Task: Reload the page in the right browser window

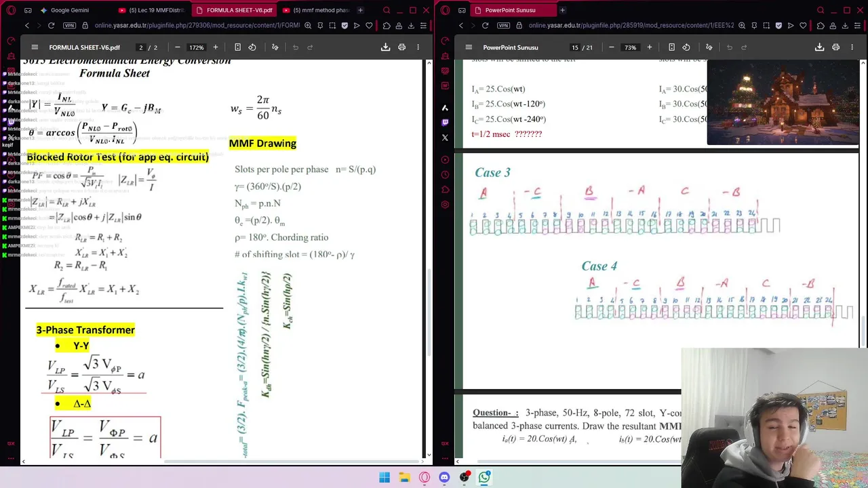Action: coord(485,26)
